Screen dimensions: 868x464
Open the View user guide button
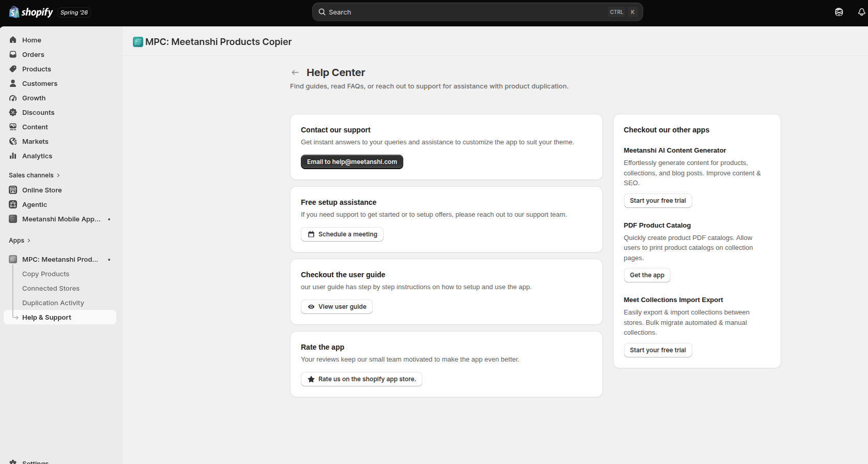click(337, 307)
